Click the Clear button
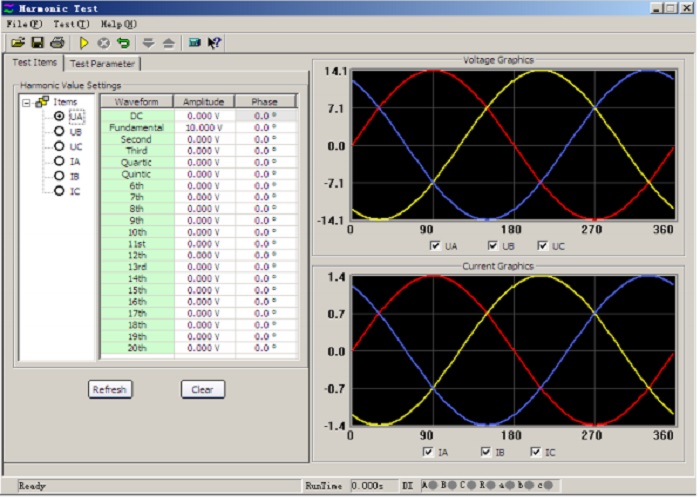 coord(203,389)
